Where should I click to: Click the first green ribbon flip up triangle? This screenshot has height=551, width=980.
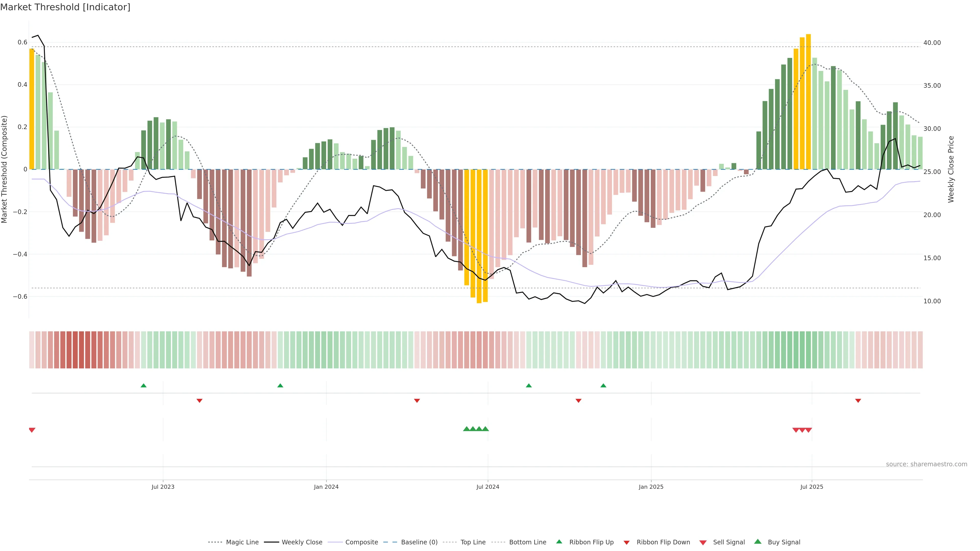[x=143, y=386]
